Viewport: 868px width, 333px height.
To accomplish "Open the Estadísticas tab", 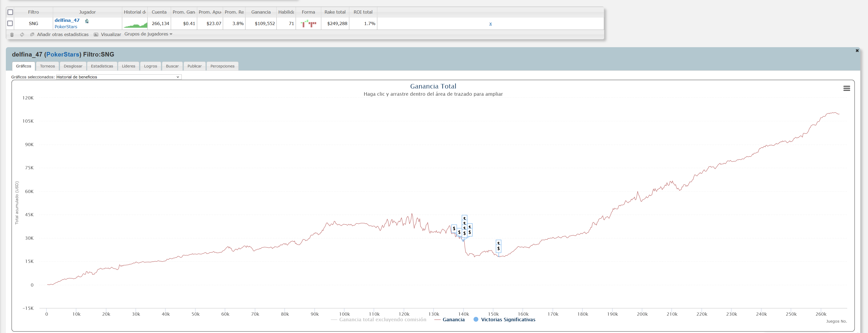I will (102, 66).
